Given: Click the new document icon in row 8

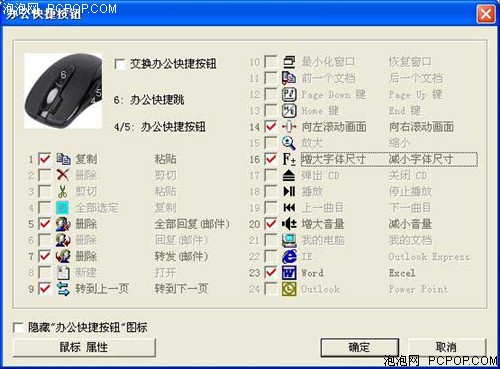Looking at the screenshot, I should [63, 272].
